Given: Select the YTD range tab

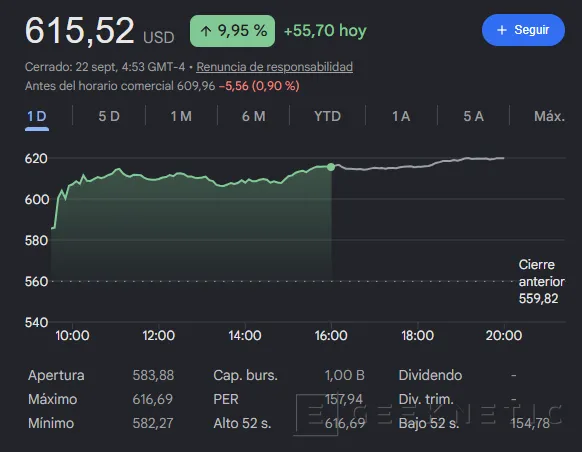Looking at the screenshot, I should click(327, 117).
